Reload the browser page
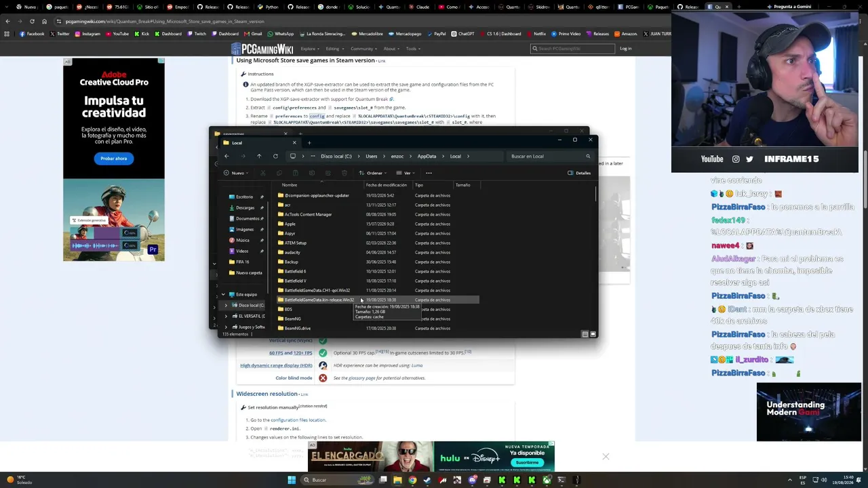868x488 pixels. [32, 21]
